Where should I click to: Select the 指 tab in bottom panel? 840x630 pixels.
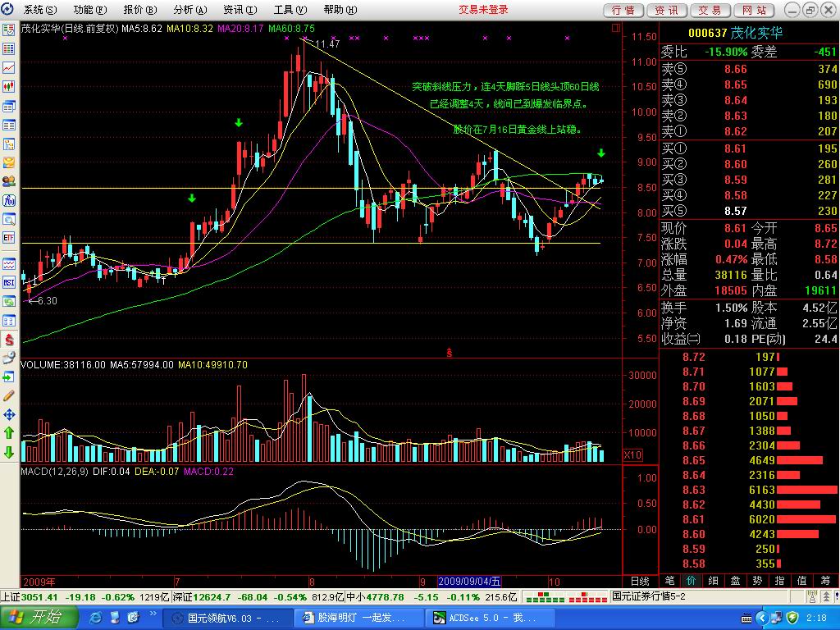(x=778, y=581)
